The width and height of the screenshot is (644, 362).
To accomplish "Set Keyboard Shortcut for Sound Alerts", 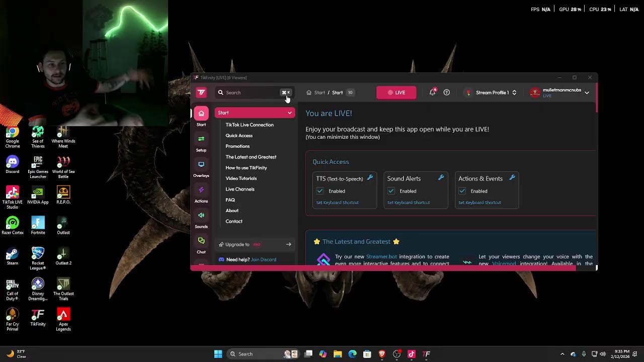I will coord(409,203).
